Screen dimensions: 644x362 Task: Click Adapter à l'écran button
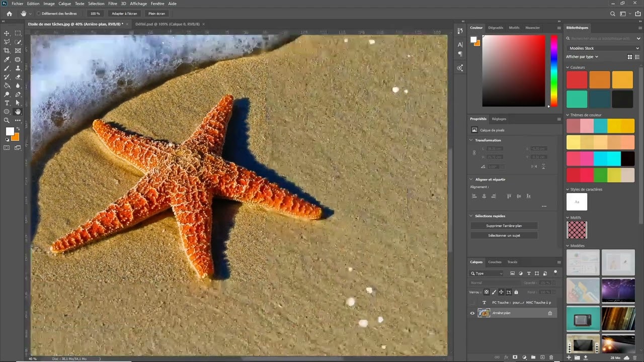(124, 14)
